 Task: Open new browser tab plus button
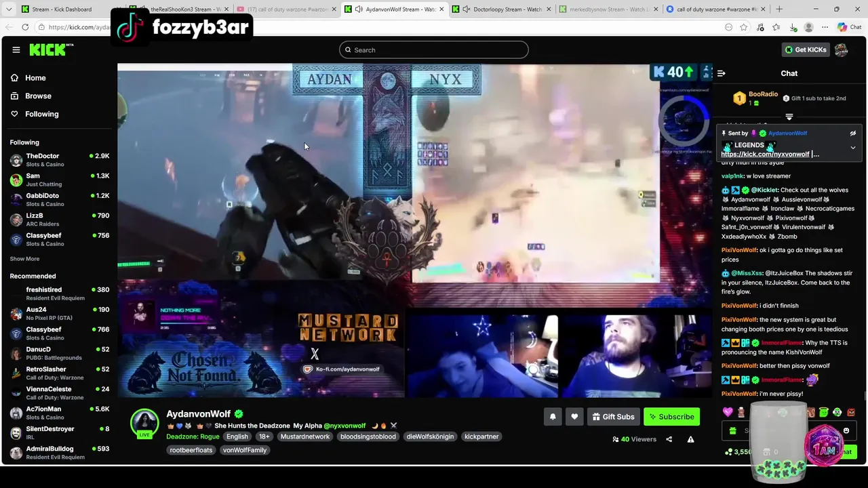point(778,9)
